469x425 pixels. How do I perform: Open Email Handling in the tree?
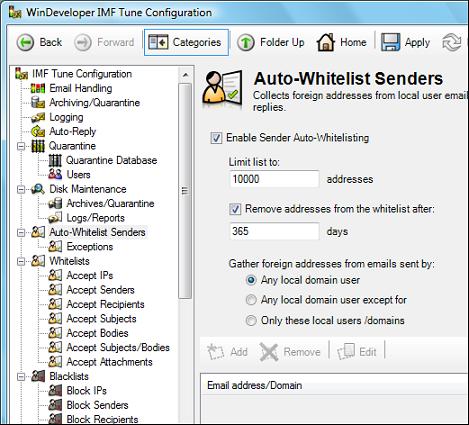point(81,88)
